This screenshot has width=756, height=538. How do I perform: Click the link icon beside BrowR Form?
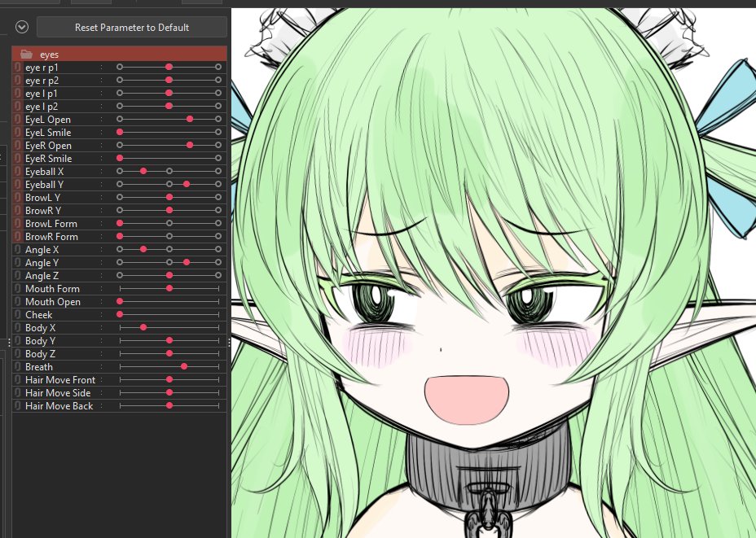pyautogui.click(x=18, y=237)
